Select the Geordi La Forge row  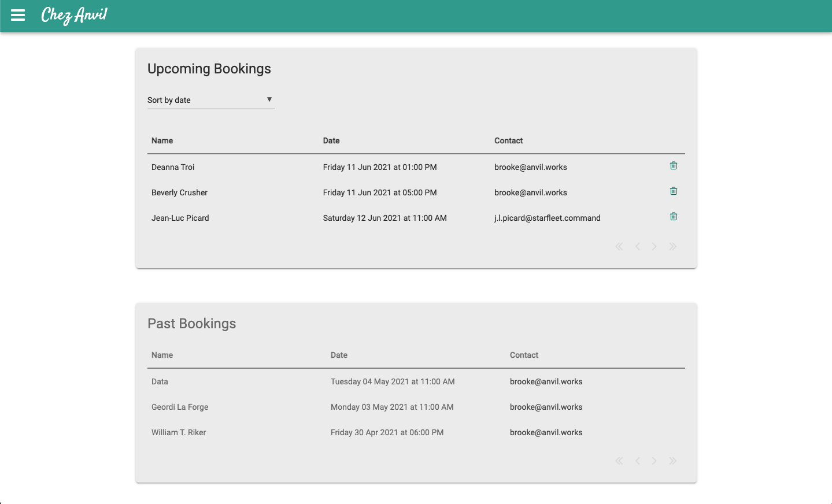click(180, 407)
